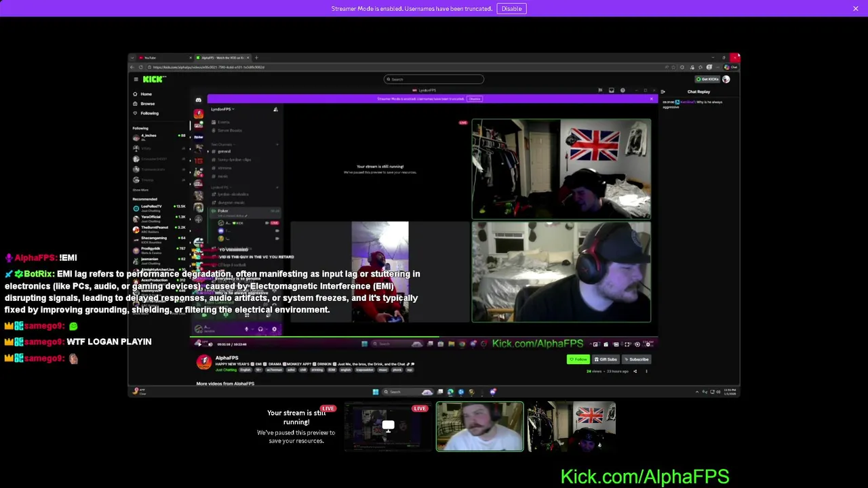The image size is (868, 488).
Task: Click the Get KICKs button
Action: pos(707,79)
